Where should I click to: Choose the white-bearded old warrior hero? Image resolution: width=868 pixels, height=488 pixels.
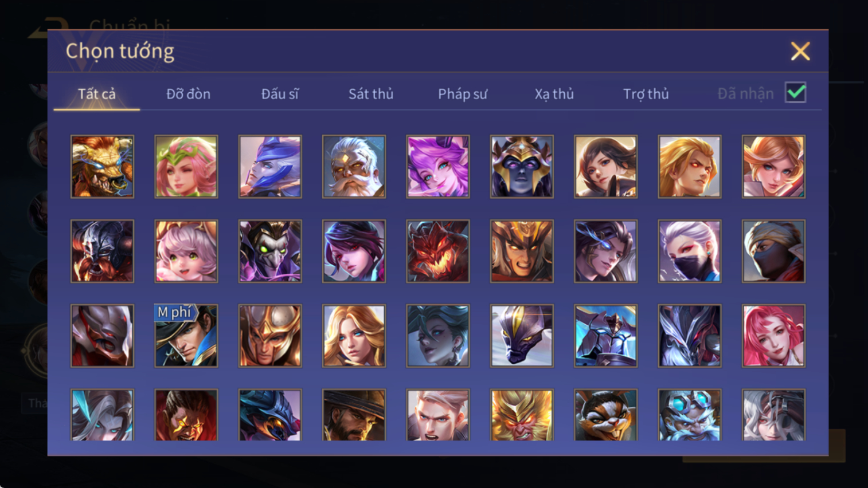pos(354,167)
